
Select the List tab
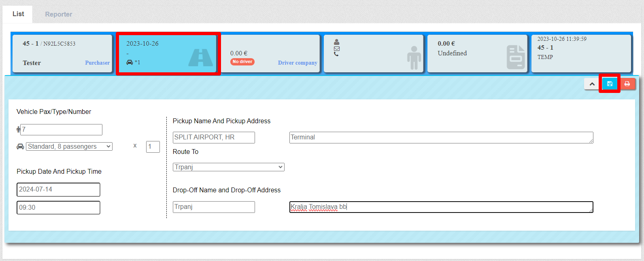tap(18, 14)
